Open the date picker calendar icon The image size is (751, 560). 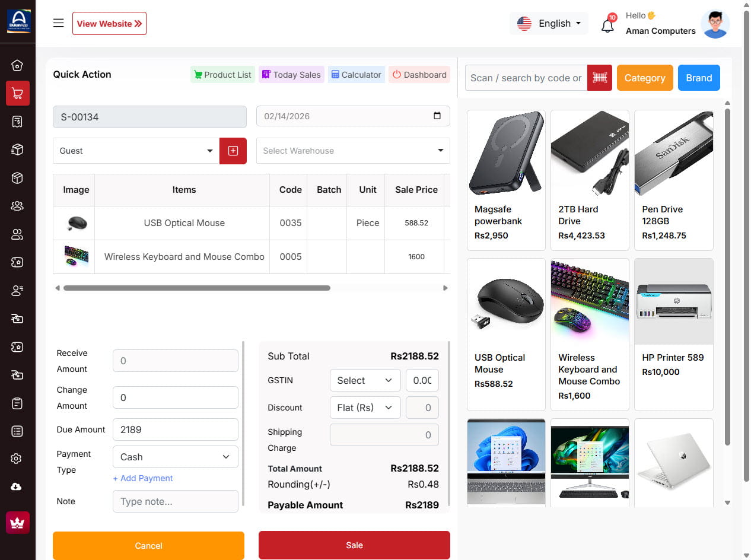[x=437, y=116]
